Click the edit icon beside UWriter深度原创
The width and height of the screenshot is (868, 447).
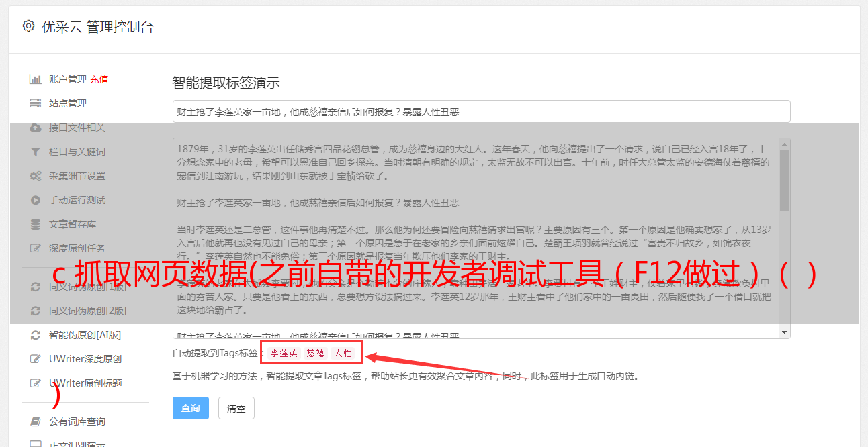pos(36,359)
